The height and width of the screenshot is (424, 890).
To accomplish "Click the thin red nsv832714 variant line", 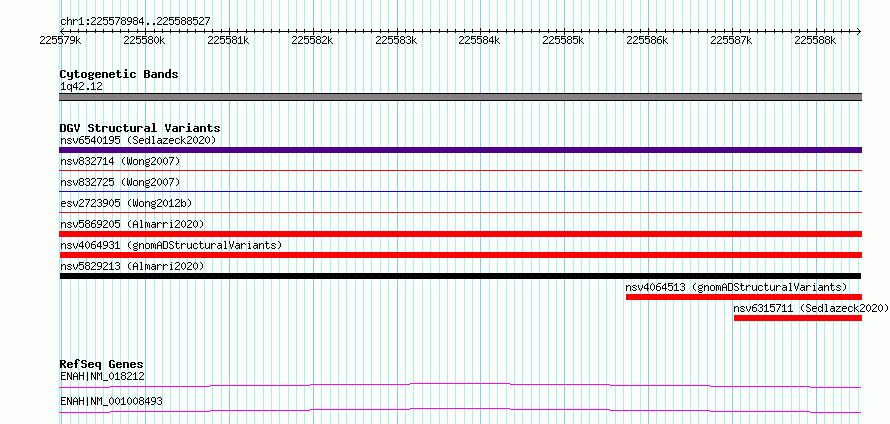I will coord(460,170).
